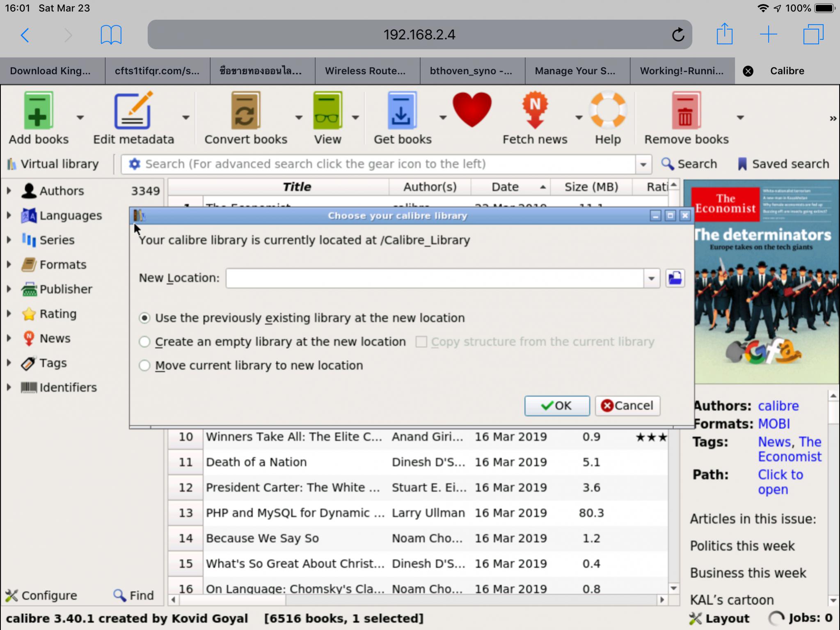840x630 pixels.
Task: Click the advanced search gear icon
Action: [134, 164]
